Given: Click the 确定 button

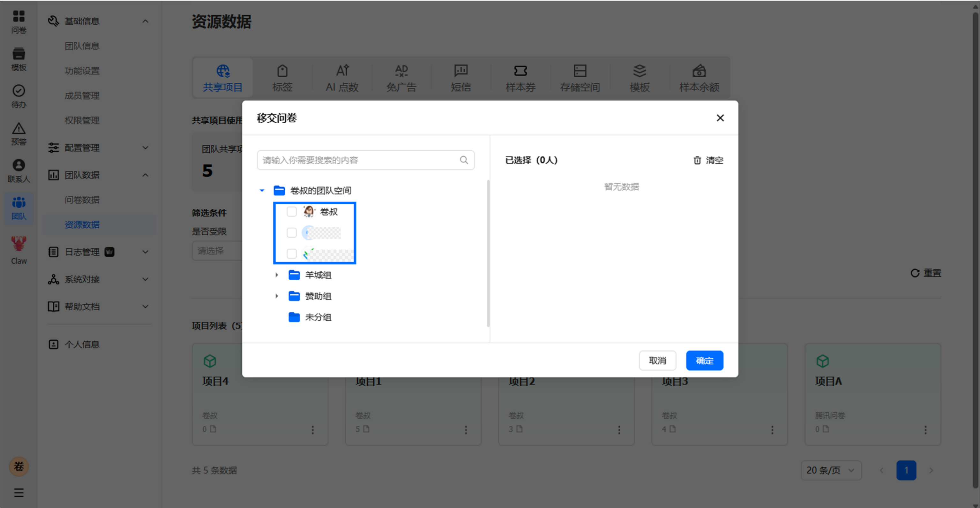Looking at the screenshot, I should (x=705, y=360).
